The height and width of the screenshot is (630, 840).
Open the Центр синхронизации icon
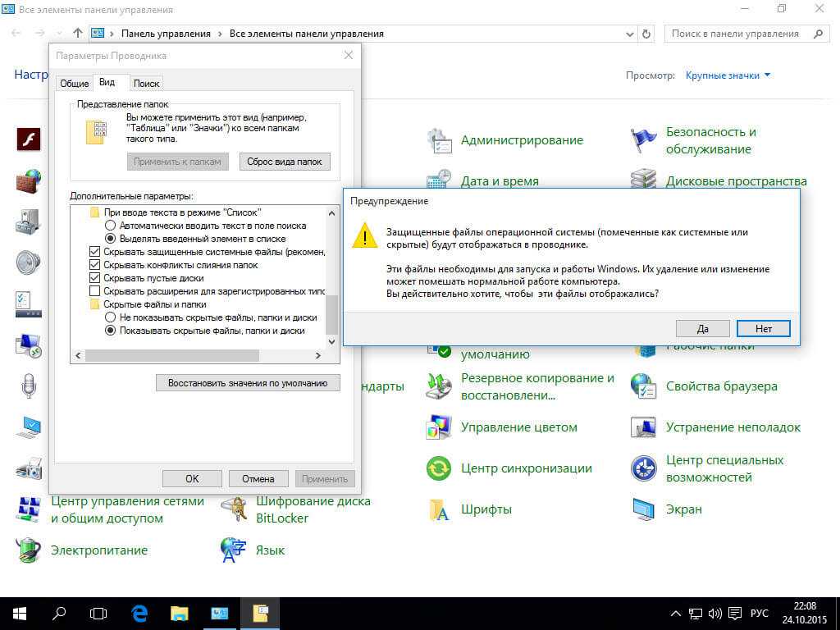point(440,468)
